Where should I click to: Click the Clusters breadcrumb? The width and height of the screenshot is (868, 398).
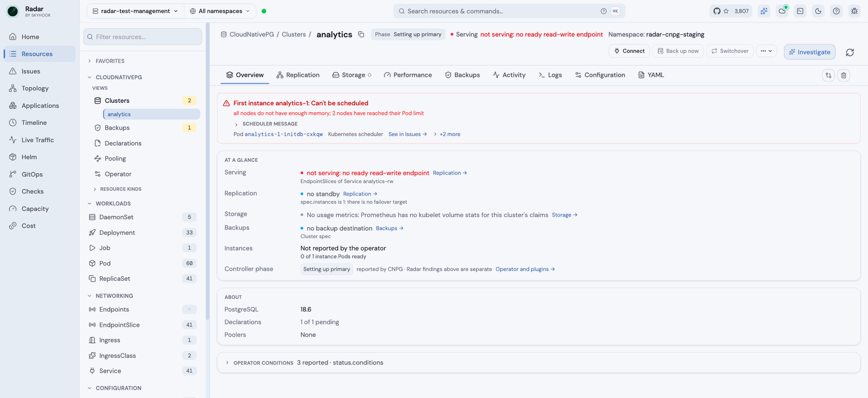coord(294,34)
